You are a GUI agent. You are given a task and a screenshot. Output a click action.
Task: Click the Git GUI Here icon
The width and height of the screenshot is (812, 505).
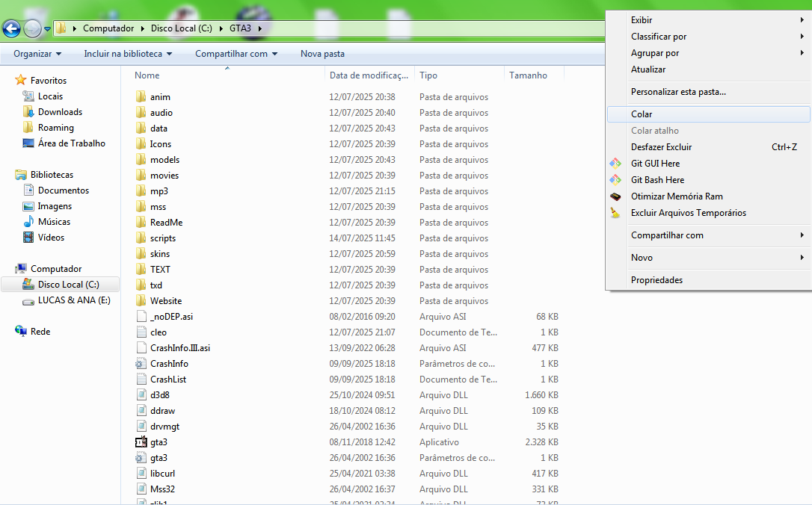[615, 164]
